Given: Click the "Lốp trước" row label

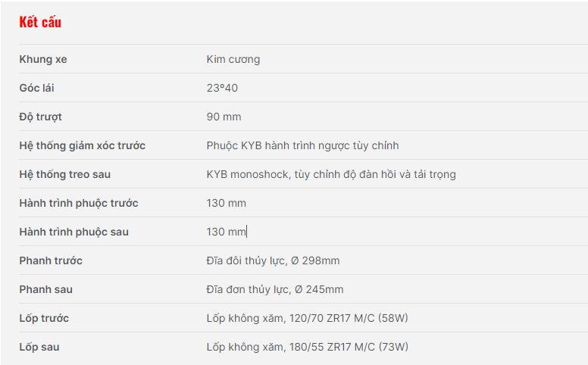Looking at the screenshot, I should point(44,318).
